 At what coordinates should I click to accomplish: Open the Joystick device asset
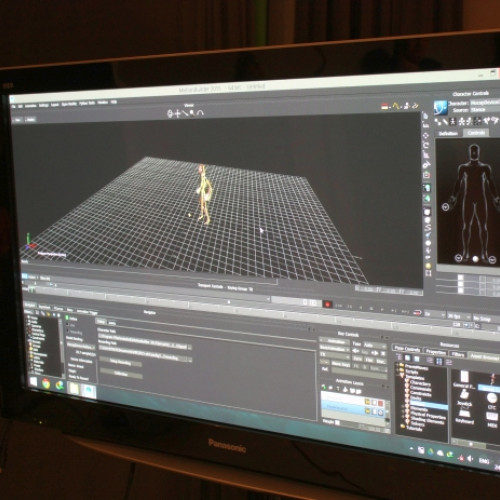coord(465,397)
